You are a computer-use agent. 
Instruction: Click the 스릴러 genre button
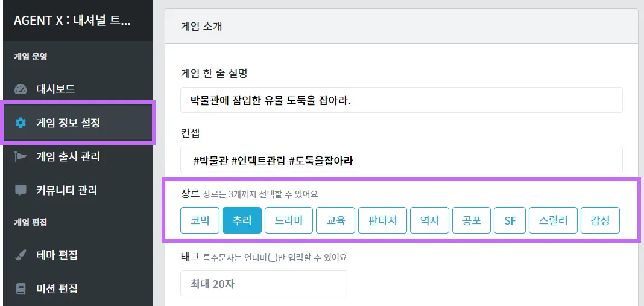pyautogui.click(x=553, y=220)
